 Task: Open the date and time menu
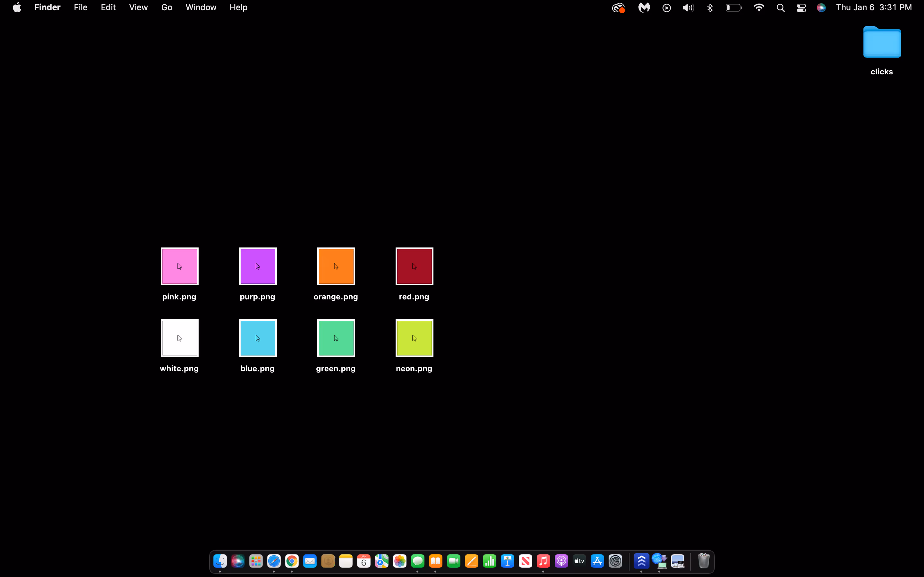tap(874, 8)
